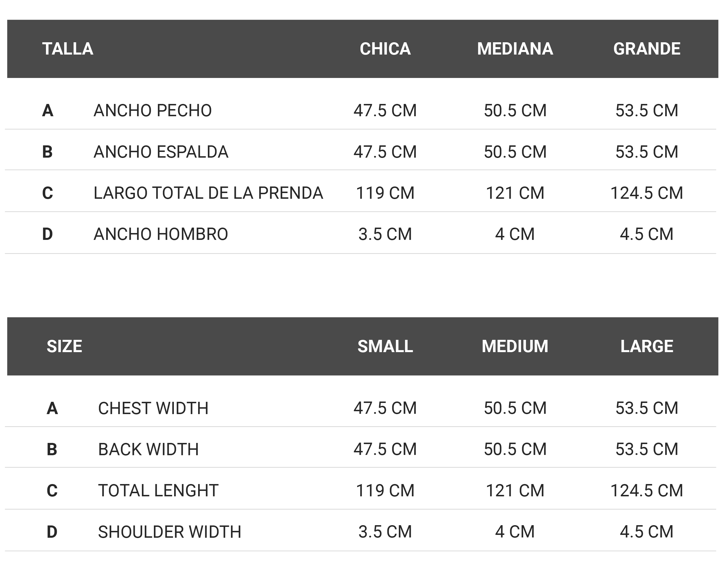The width and height of the screenshot is (728, 584).
Task: Select the 3.5 CM value under CHICA
Action: point(385,234)
